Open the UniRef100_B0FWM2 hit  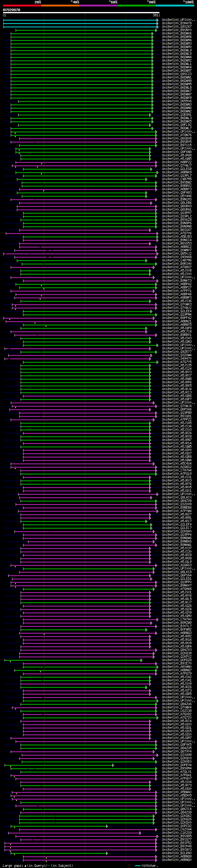pos(177,629)
